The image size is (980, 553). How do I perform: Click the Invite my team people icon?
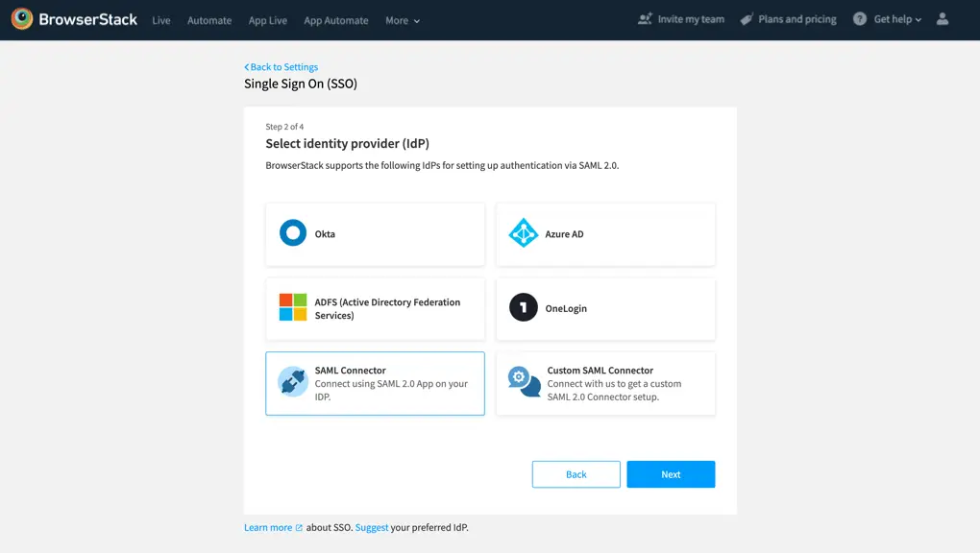[x=645, y=19]
